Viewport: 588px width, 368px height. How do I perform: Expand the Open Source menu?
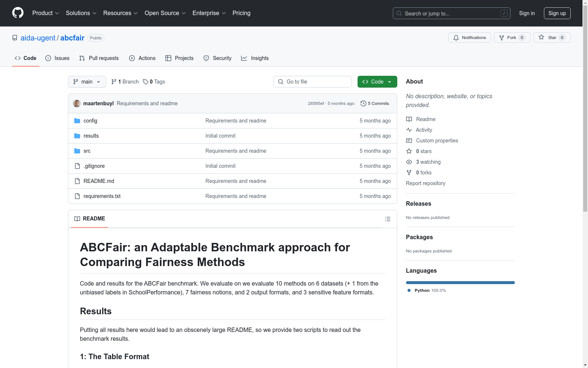point(165,13)
